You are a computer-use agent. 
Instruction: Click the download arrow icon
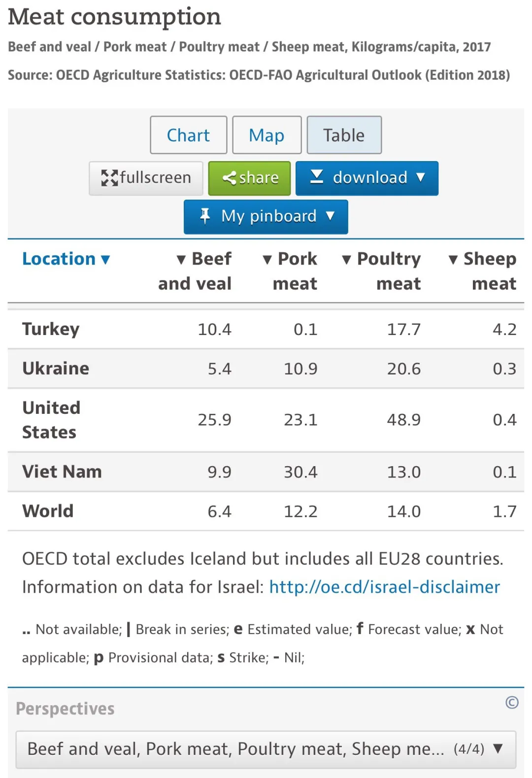coord(317,177)
